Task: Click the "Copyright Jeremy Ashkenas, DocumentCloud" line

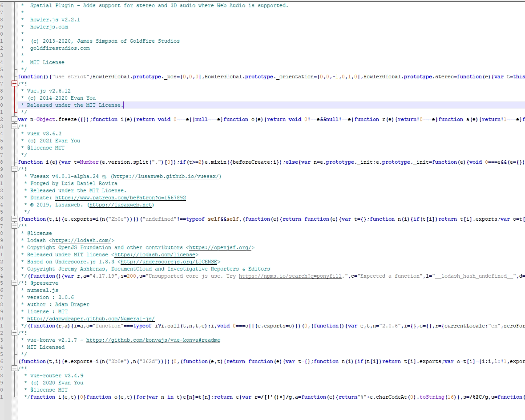Action: coord(148,269)
